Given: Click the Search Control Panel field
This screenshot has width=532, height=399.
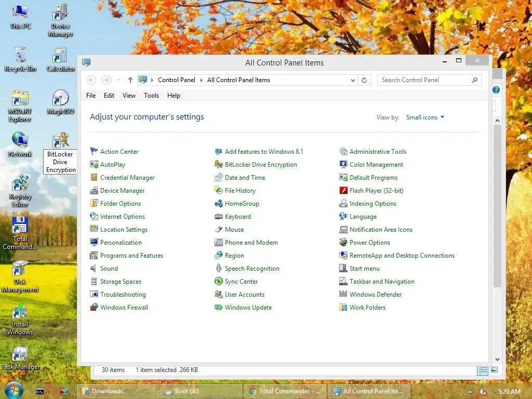Looking at the screenshot, I should [x=430, y=80].
